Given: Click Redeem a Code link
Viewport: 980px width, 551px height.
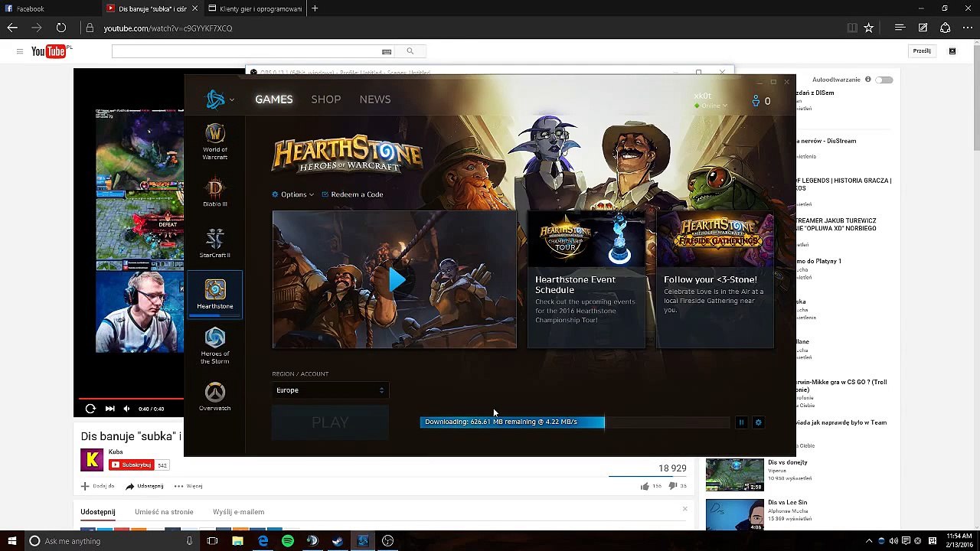Looking at the screenshot, I should pos(353,194).
